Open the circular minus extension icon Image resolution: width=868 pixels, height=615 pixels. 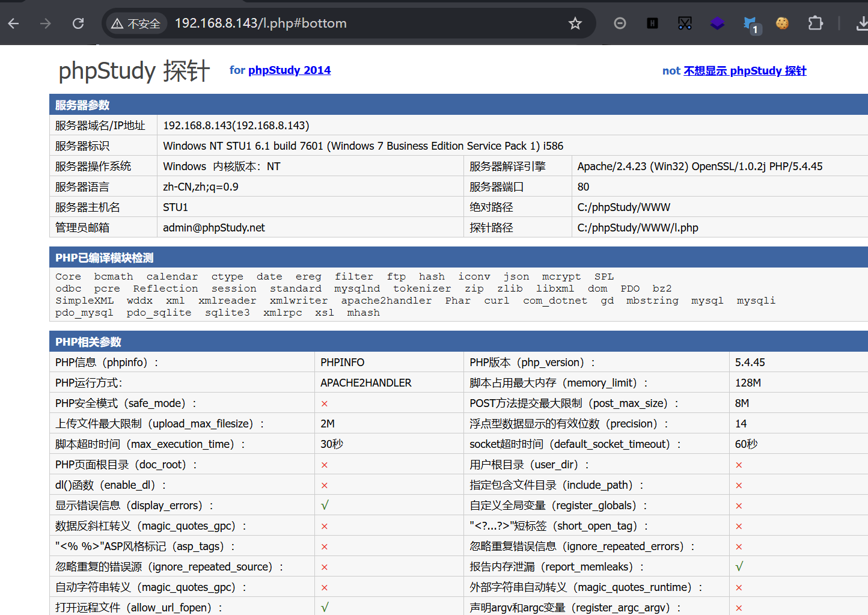coord(620,23)
